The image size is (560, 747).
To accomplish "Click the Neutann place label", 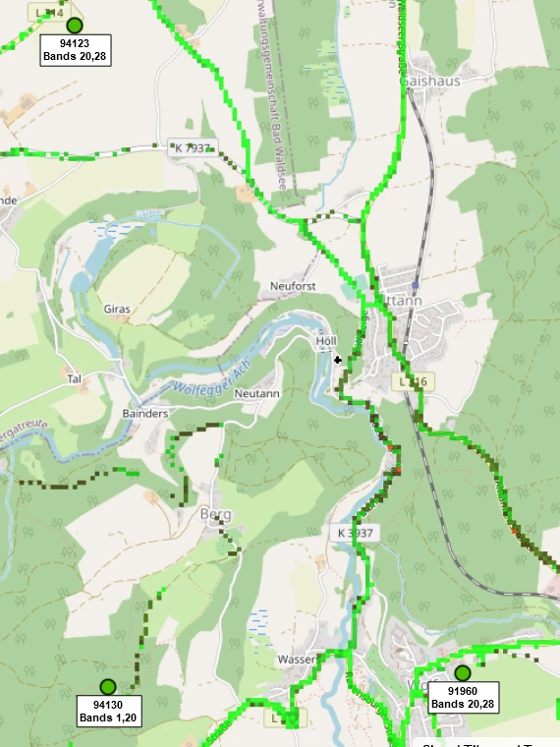I will (256, 393).
